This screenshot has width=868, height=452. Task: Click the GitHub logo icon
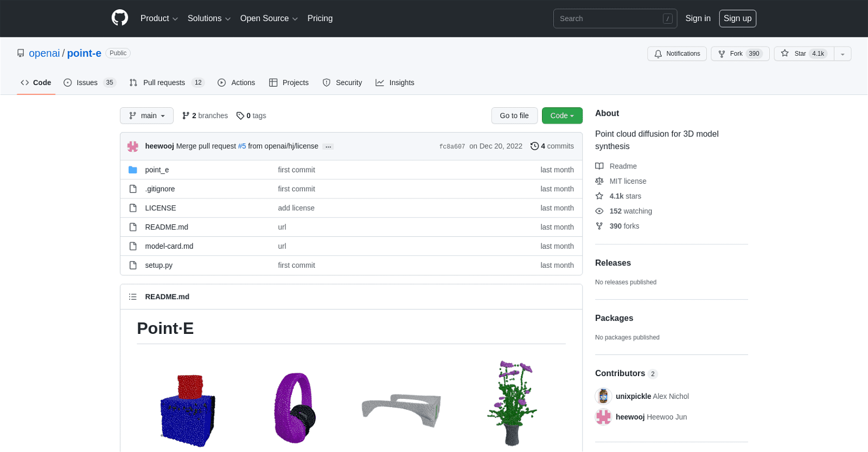(120, 18)
